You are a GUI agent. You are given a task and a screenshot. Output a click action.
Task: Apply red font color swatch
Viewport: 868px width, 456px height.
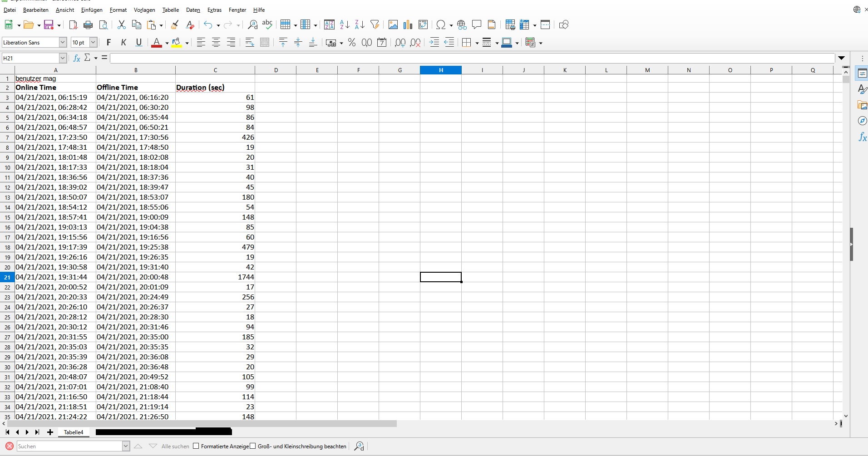(x=157, y=42)
